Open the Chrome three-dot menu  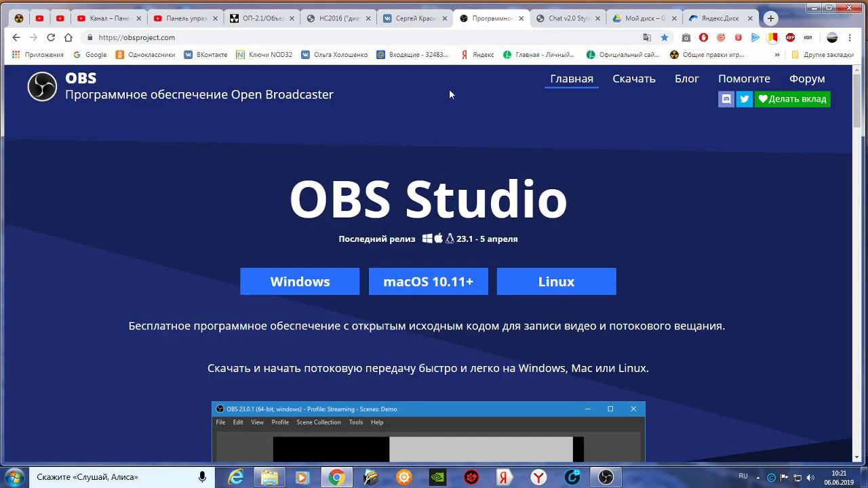point(850,37)
